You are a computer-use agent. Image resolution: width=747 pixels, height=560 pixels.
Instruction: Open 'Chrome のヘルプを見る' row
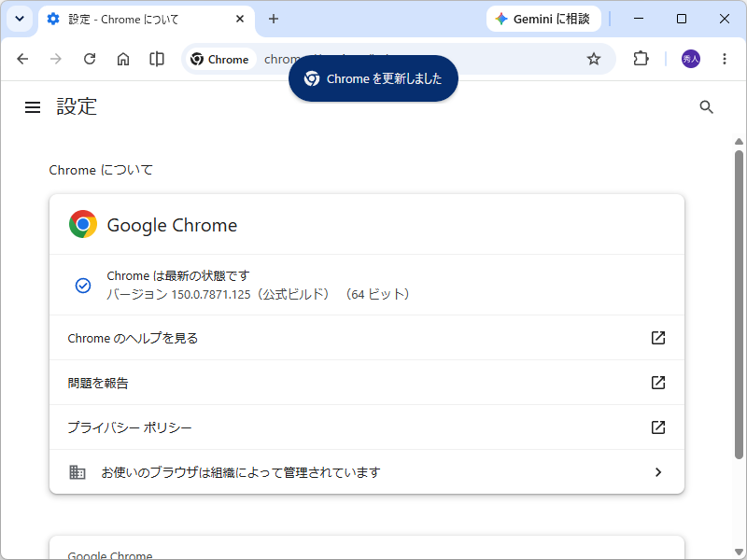pyautogui.click(x=367, y=338)
